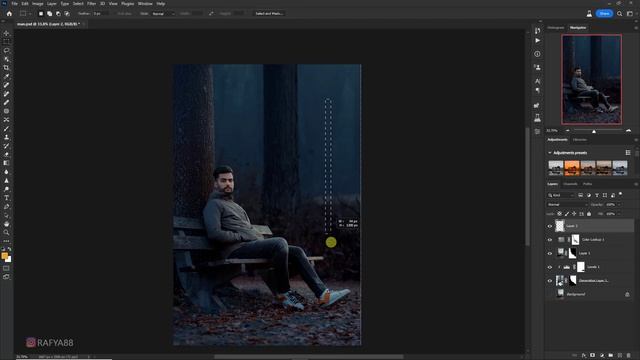This screenshot has width=640, height=360.
Task: Filter layers by pixel layer icon
Action: pos(580,196)
